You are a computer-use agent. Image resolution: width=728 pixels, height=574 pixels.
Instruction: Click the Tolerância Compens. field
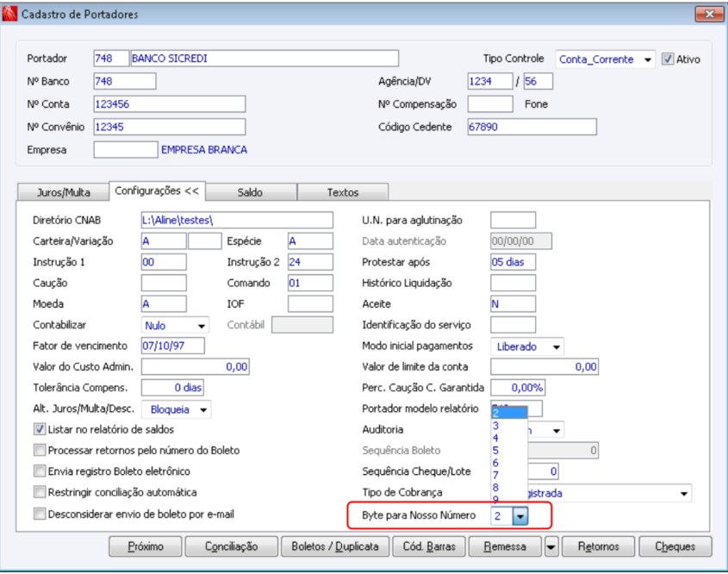(x=172, y=387)
